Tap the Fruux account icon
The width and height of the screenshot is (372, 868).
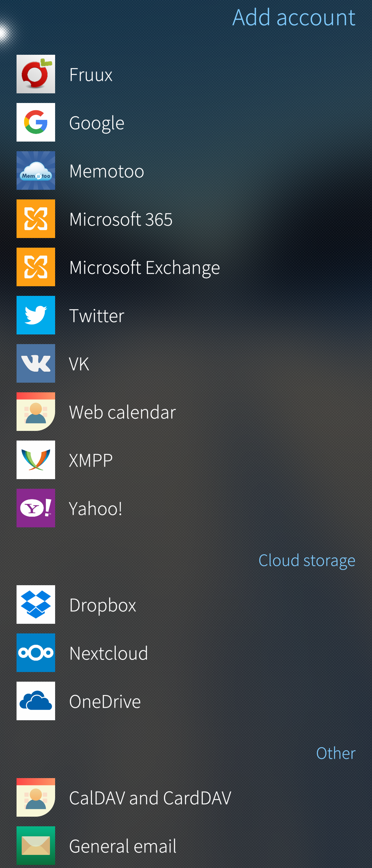pyautogui.click(x=36, y=74)
